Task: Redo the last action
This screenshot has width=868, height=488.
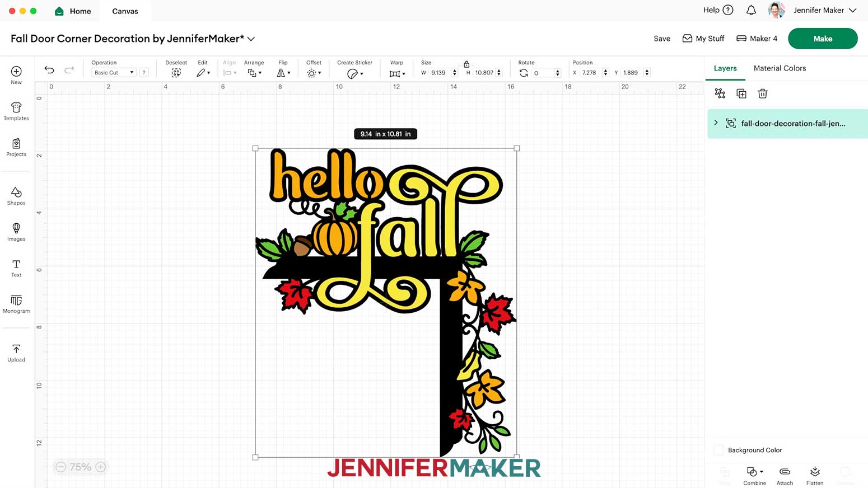Action: 69,70
